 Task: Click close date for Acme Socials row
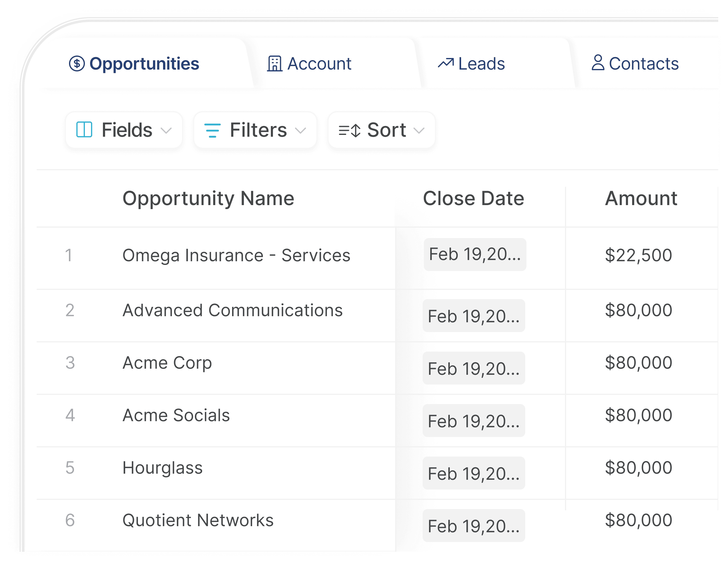(x=474, y=421)
